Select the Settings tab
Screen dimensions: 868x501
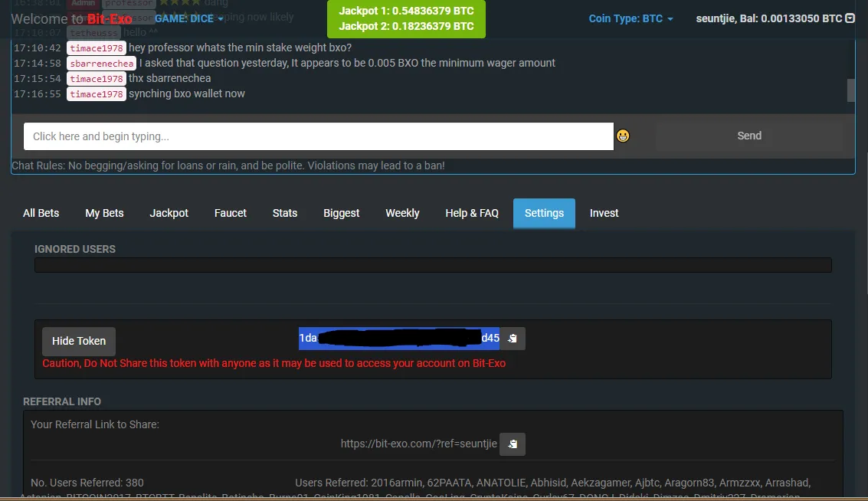[544, 213]
